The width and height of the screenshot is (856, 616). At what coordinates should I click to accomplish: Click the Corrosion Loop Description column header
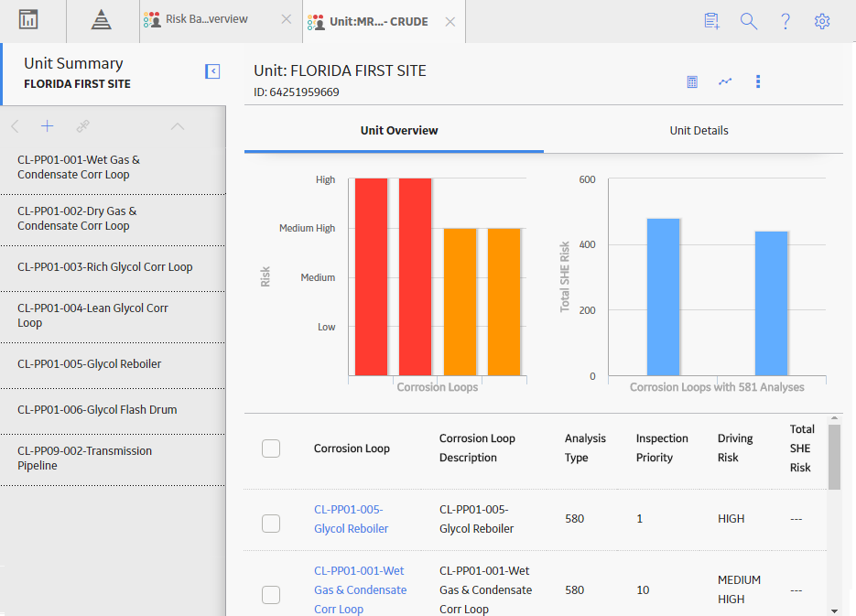point(477,448)
